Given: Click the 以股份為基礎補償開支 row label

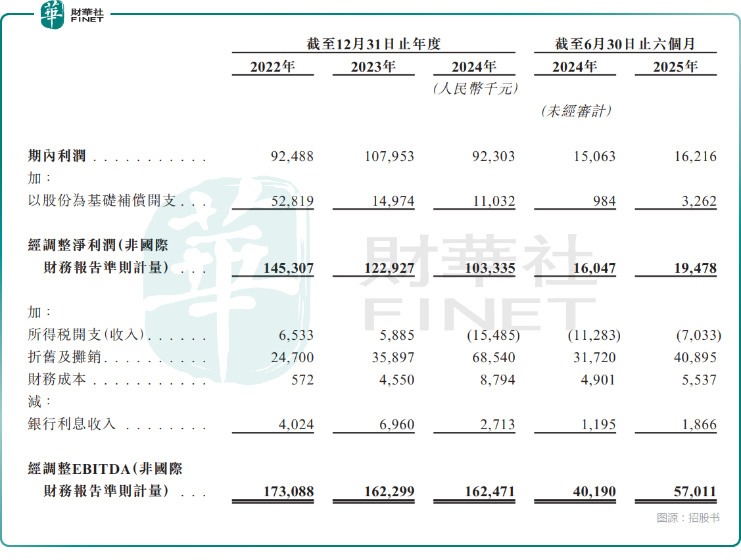Looking at the screenshot, I should [102, 201].
